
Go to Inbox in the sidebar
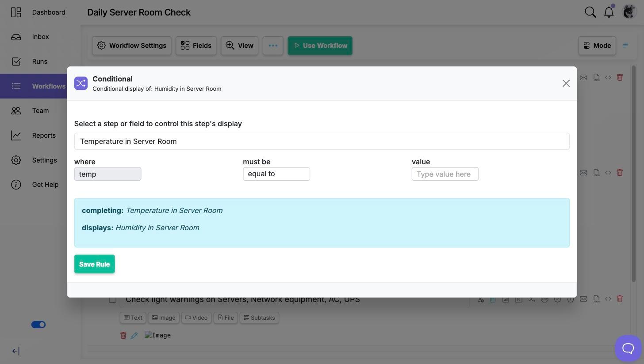(x=40, y=37)
